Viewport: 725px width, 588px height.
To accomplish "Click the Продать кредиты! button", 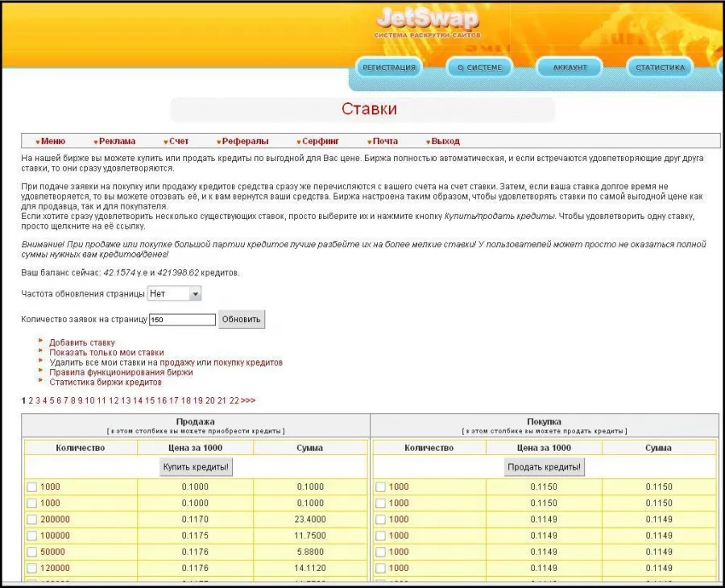I will [545, 467].
